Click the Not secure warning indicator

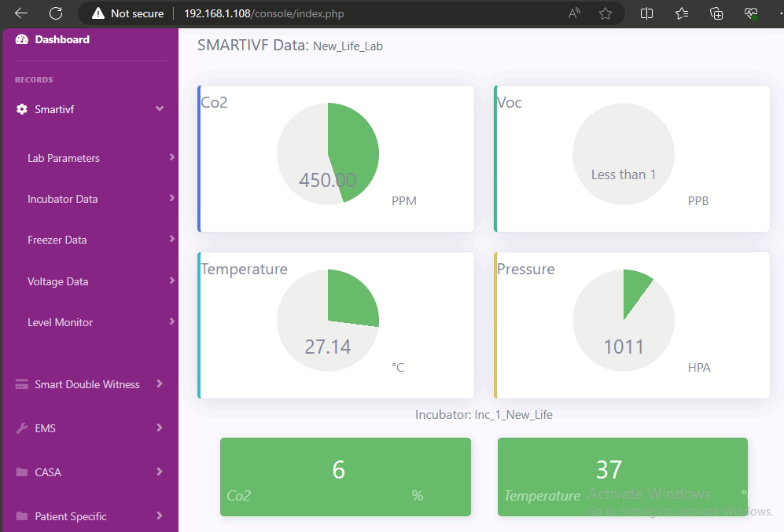(127, 13)
